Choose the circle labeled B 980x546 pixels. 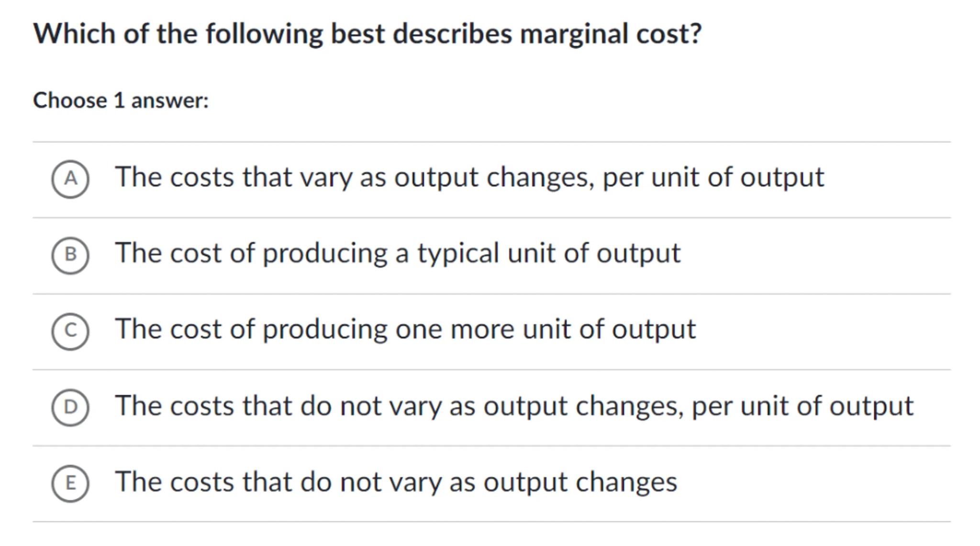[70, 255]
